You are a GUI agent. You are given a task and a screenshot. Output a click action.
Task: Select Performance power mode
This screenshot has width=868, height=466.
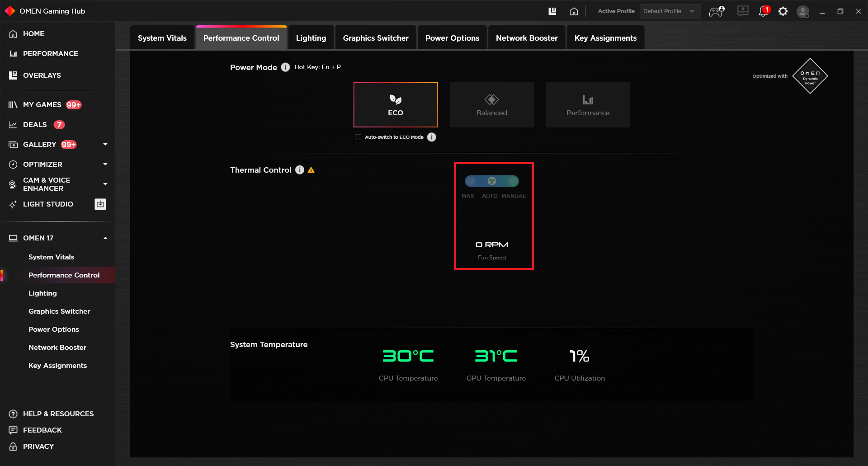click(588, 105)
